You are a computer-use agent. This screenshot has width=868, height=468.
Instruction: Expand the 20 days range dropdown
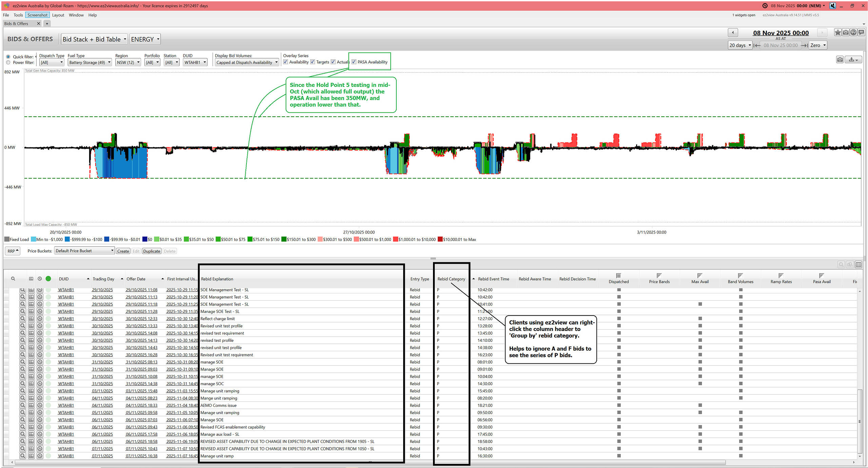[740, 45]
